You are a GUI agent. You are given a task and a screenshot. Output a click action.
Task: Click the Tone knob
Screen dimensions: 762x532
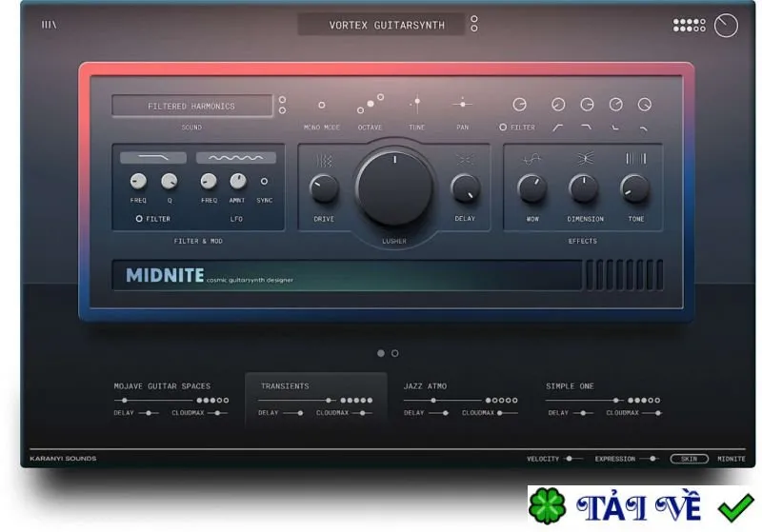coord(635,188)
